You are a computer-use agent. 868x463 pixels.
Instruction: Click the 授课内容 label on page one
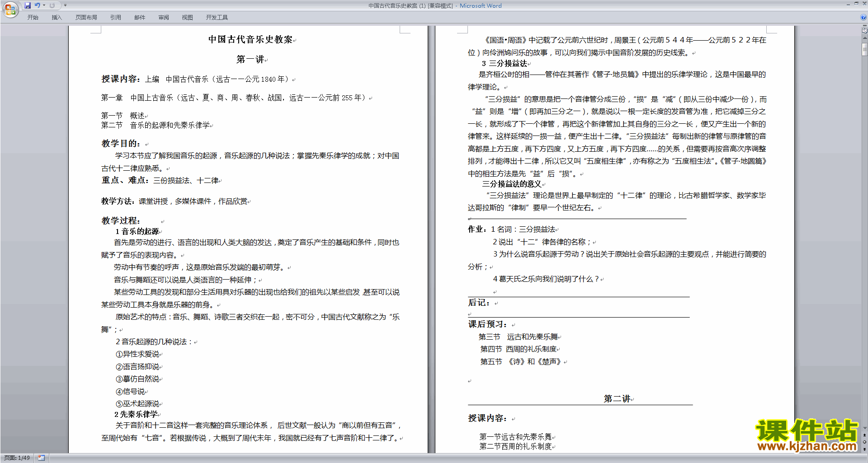coord(121,79)
